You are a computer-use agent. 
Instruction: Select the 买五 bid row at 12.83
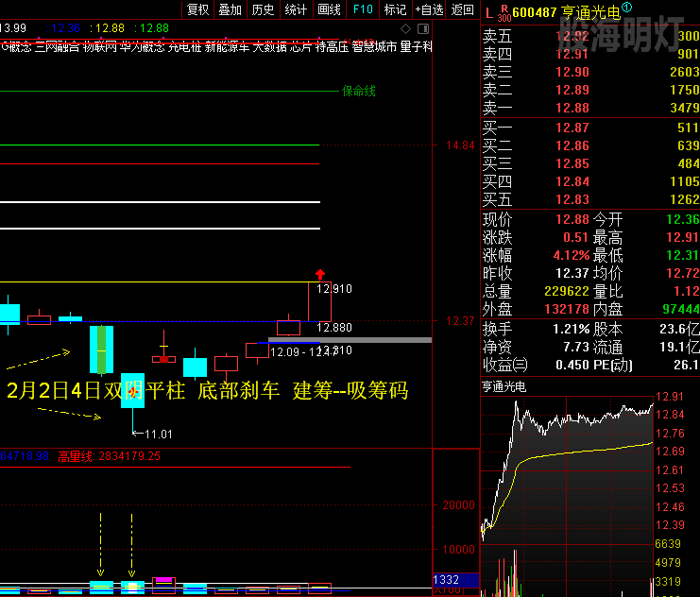590,199
